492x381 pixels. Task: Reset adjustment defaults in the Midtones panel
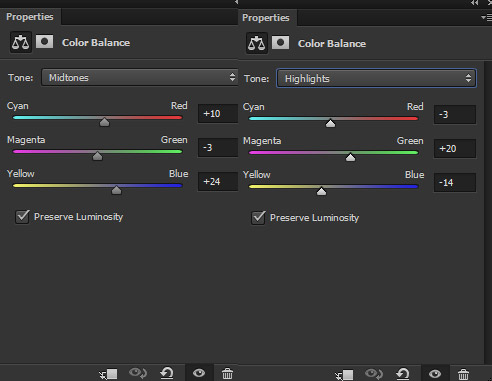coord(167,373)
